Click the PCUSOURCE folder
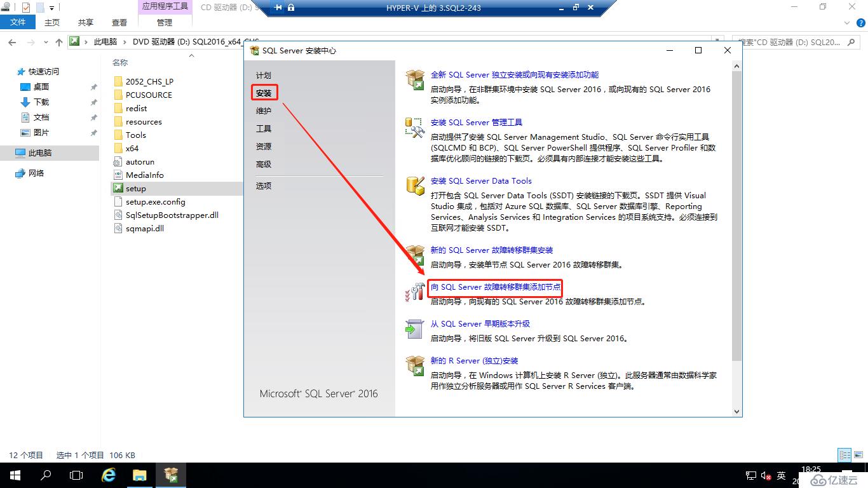This screenshot has height=488, width=868. pos(149,95)
